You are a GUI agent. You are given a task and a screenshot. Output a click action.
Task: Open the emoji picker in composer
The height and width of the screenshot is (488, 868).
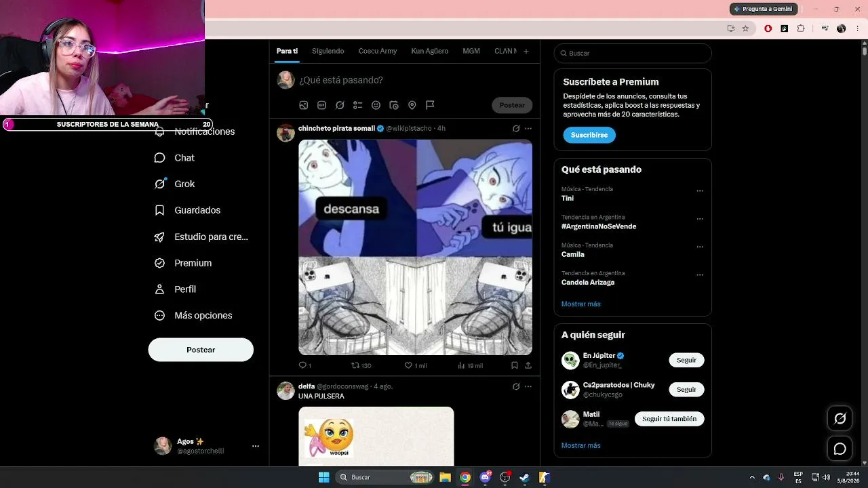coord(376,105)
